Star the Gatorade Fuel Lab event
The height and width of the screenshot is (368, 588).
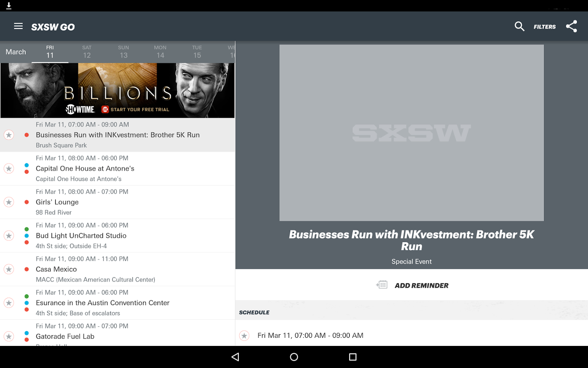coord(9,336)
